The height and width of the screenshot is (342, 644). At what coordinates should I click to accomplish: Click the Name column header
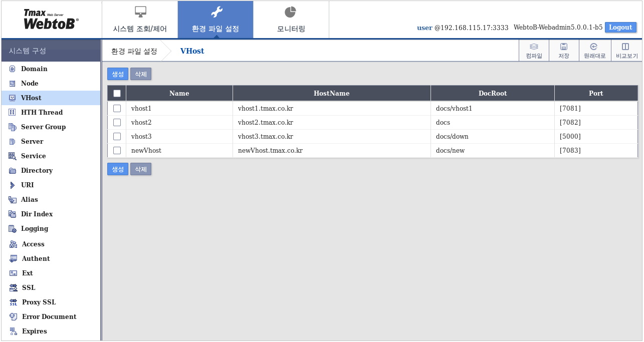tap(179, 93)
